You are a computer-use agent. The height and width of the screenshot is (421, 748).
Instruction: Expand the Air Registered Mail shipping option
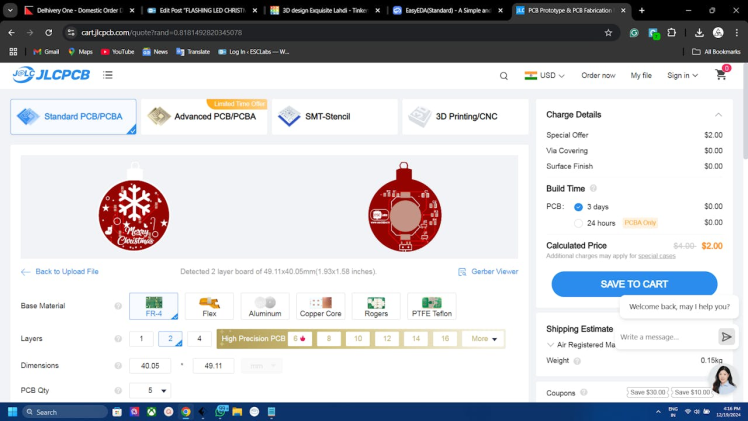[x=551, y=345]
